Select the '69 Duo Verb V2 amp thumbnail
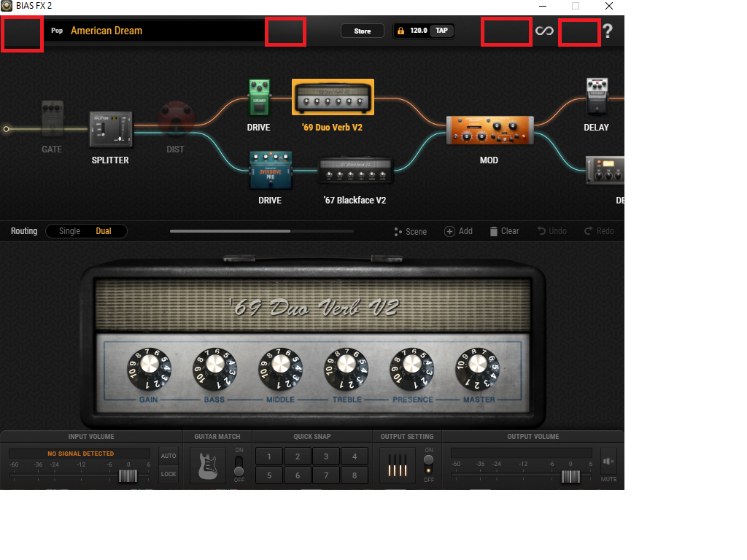The image size is (747, 560). pyautogui.click(x=333, y=97)
